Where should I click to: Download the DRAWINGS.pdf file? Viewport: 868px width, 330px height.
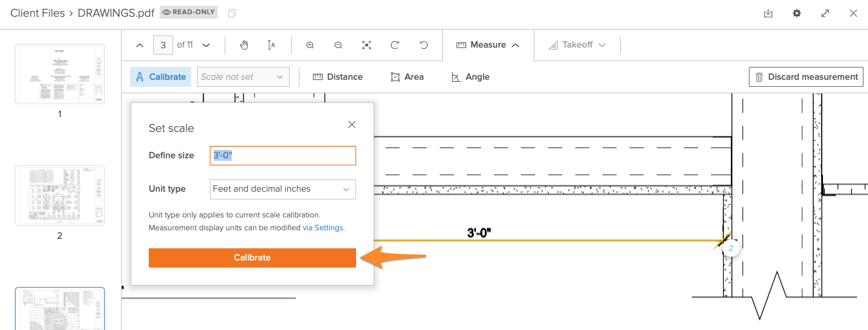(768, 14)
